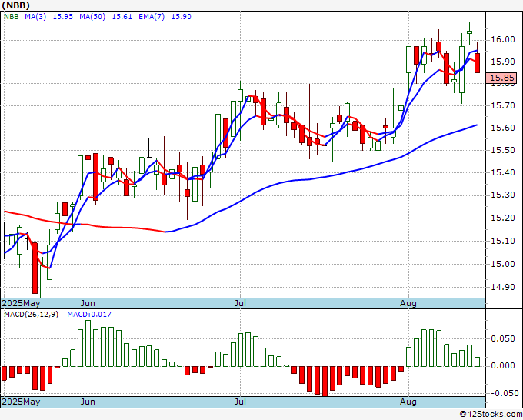This screenshot has height=420, width=523.
Task: Click the Jul label on MACD axis
Action: pos(240,402)
